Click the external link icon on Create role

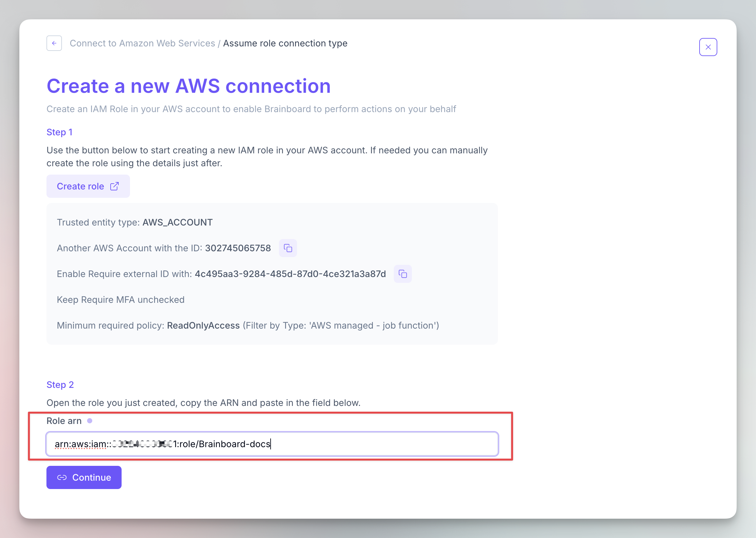114,186
